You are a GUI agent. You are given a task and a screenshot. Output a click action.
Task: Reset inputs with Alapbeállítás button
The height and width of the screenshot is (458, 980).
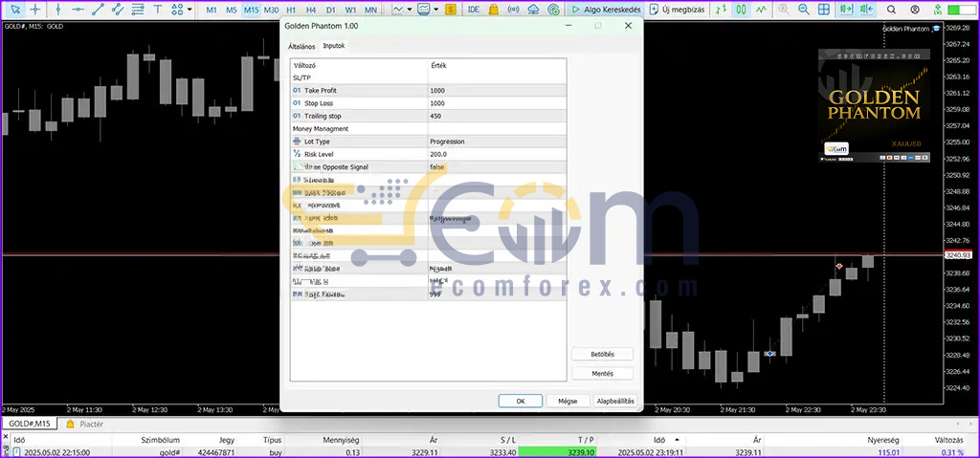pyautogui.click(x=615, y=402)
